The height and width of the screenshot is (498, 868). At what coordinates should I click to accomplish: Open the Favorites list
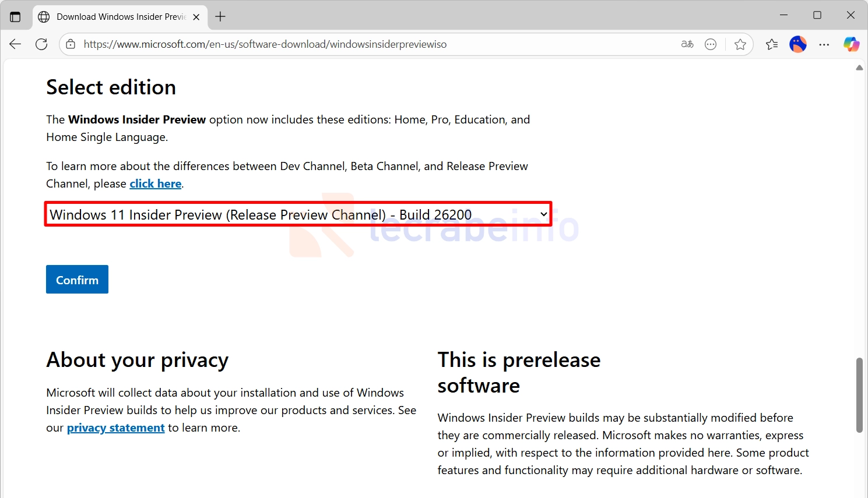click(x=772, y=44)
